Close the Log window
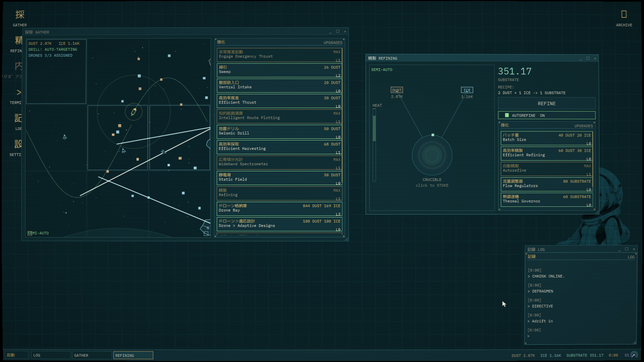Image resolution: width=644 pixels, height=362 pixels. 634,249
